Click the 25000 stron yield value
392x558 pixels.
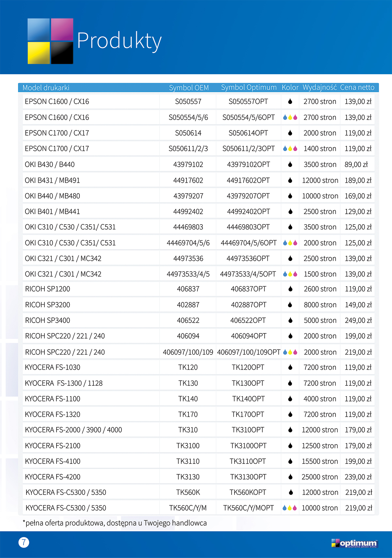click(x=320, y=477)
